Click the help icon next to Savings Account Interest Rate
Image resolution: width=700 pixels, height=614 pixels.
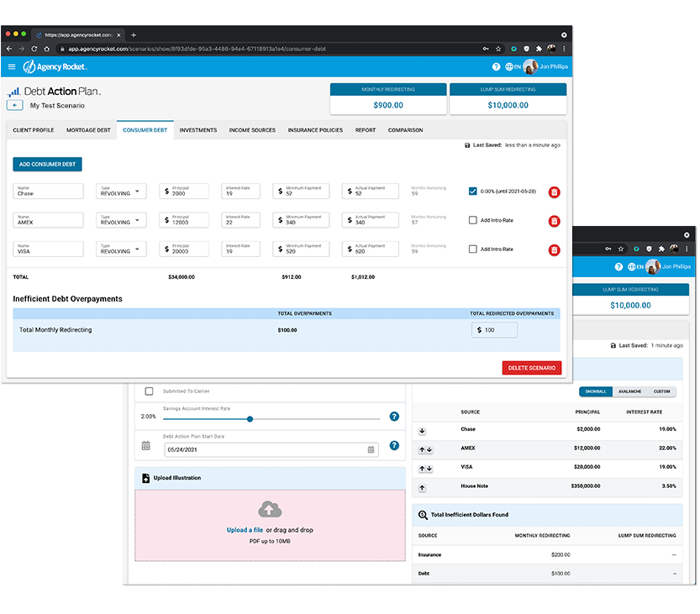(394, 417)
